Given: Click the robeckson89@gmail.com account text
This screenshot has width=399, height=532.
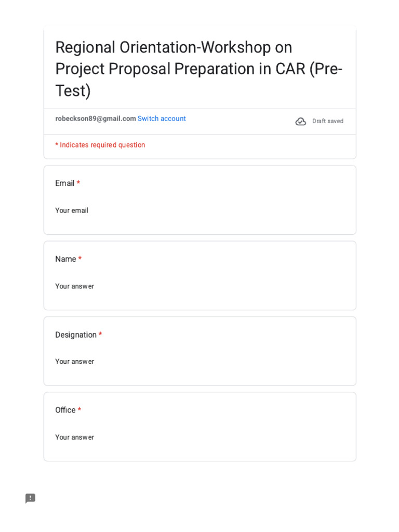Looking at the screenshot, I should tap(96, 119).
